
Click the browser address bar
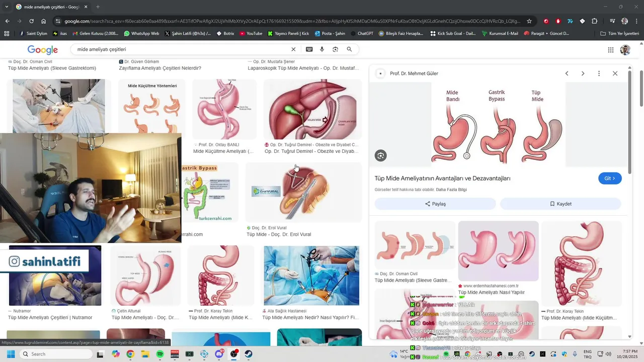(292, 21)
